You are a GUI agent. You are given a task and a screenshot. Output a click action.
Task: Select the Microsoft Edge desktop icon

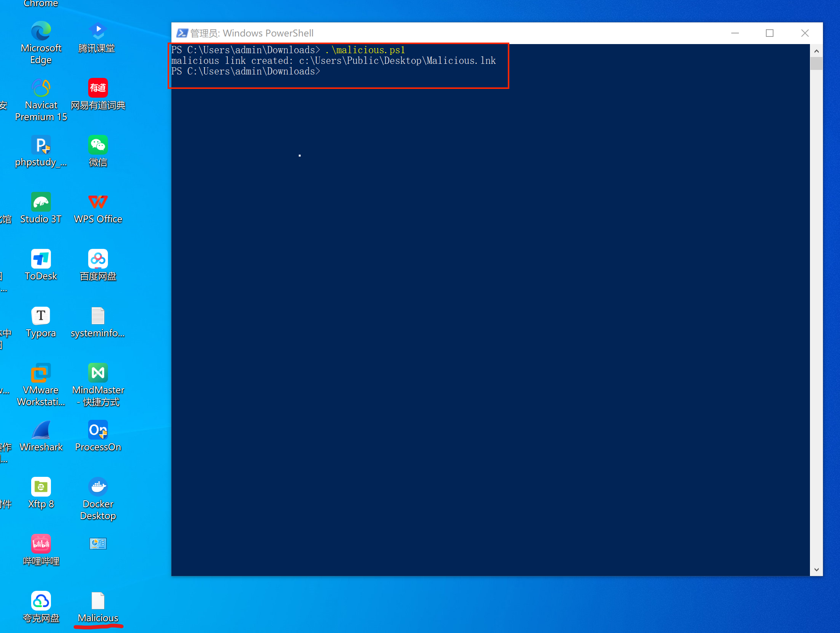41,31
